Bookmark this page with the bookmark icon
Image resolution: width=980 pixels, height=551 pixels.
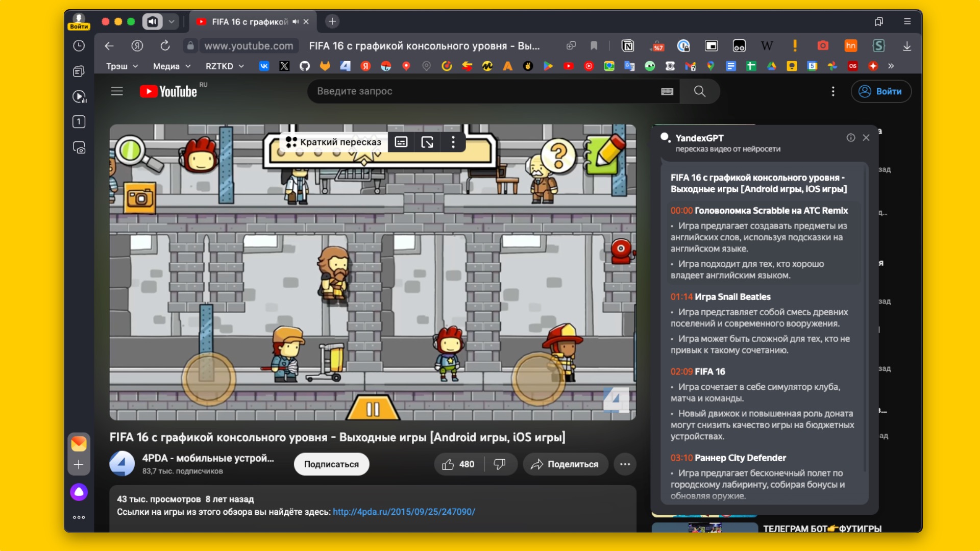(594, 46)
